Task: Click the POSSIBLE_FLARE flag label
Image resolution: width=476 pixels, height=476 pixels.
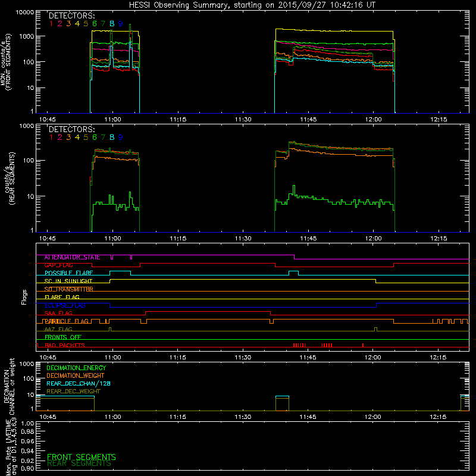Action: 68,273
